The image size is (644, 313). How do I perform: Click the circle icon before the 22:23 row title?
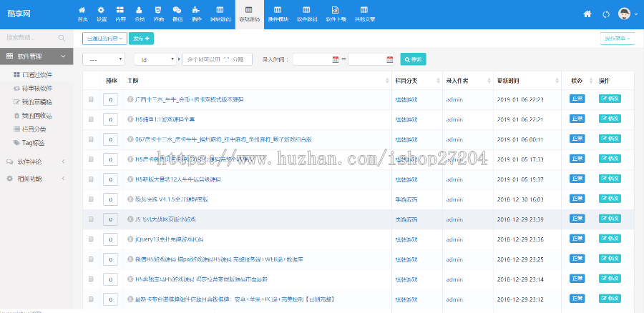pos(130,99)
